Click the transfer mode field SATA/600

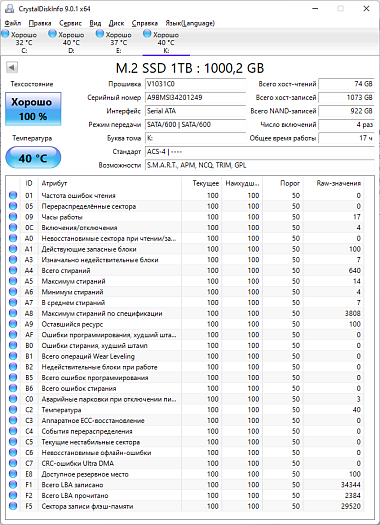196,125
